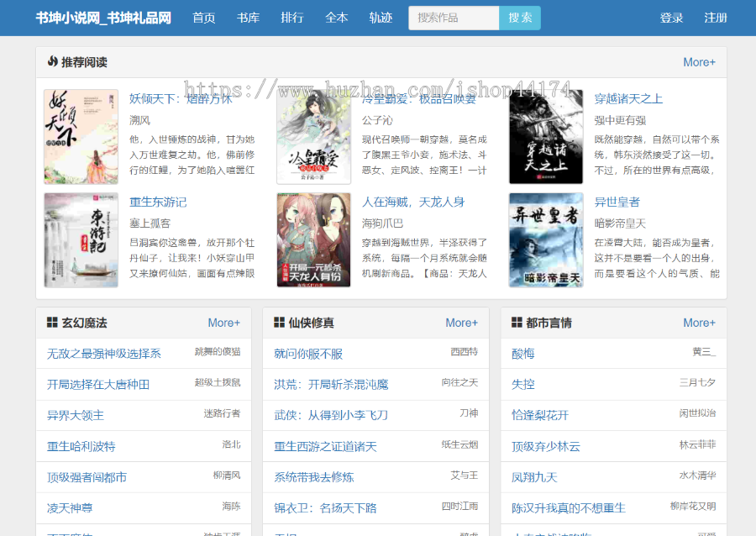The height and width of the screenshot is (536, 756).
Task: Open More+ in 都市言情 section
Action: click(699, 323)
